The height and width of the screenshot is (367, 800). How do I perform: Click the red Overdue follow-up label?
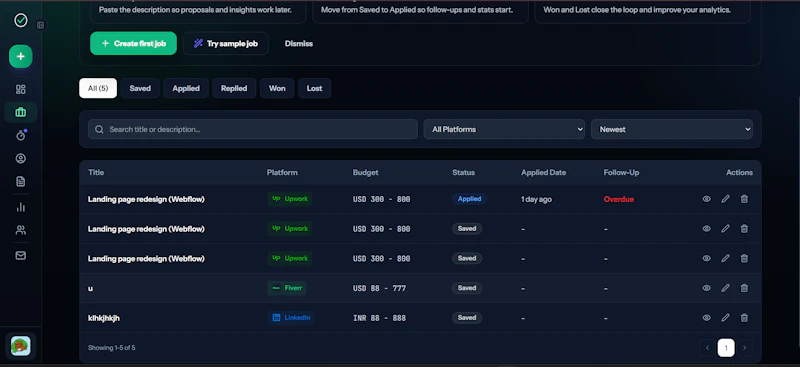618,199
